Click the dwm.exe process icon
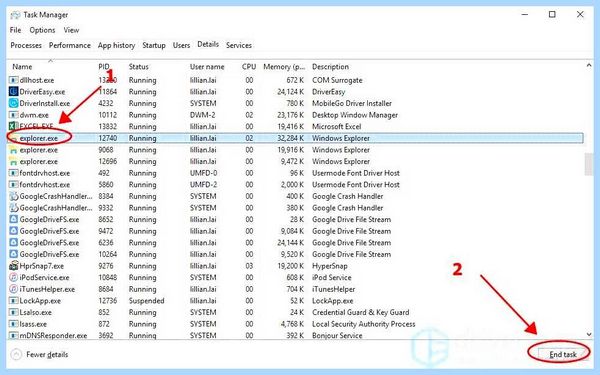600x375 pixels. [x=14, y=115]
